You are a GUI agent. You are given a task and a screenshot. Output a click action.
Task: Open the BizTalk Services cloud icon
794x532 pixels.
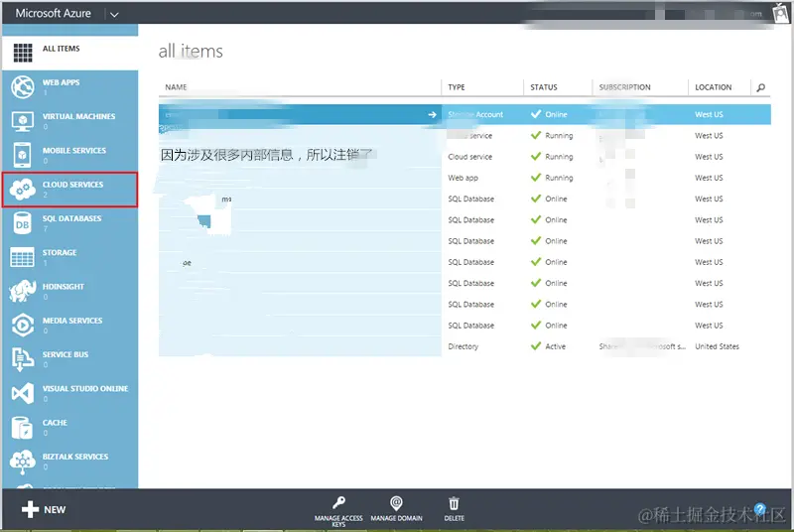(23, 462)
